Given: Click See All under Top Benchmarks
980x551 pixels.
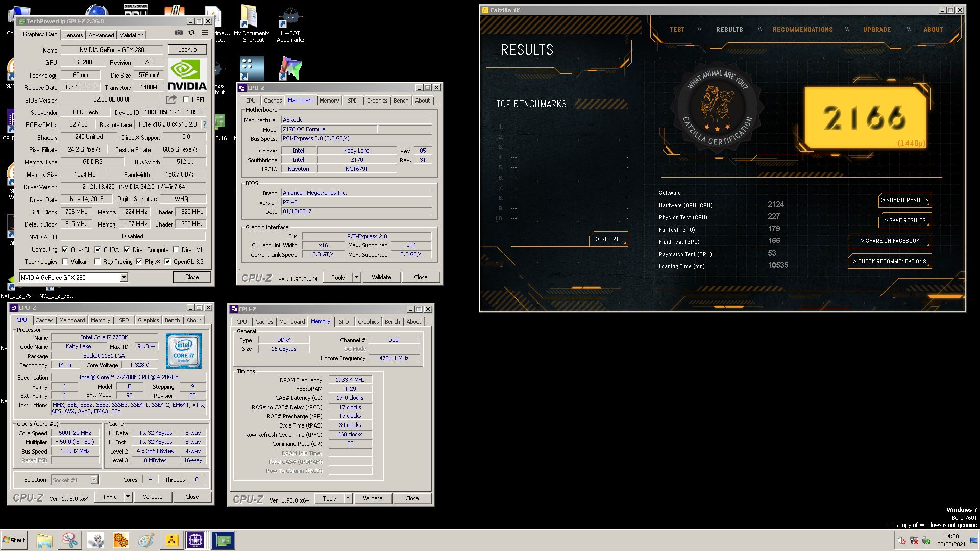Looking at the screenshot, I should click(x=609, y=239).
